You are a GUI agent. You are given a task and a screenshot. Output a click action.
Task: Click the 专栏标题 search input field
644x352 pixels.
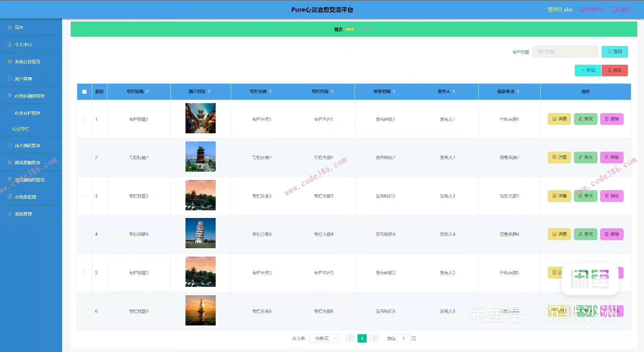(x=565, y=52)
